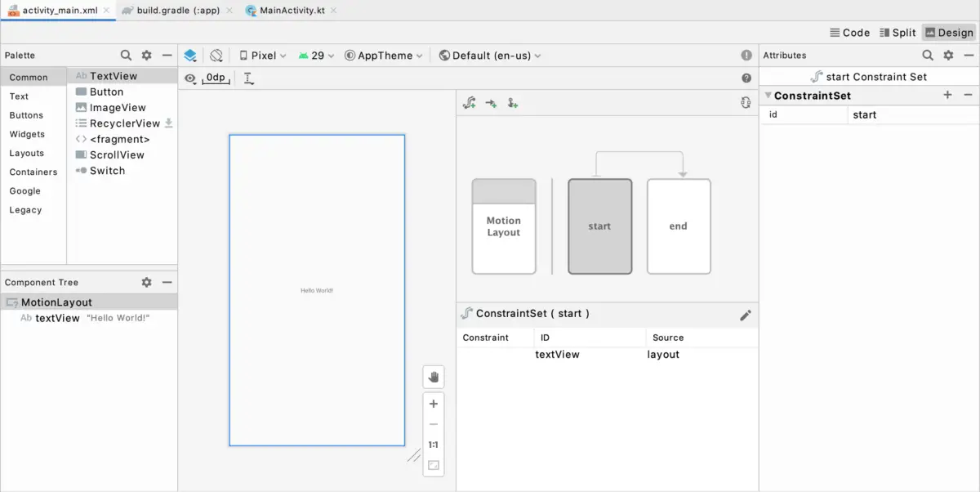
Task: Select the end ConstraintSet card
Action: (x=678, y=226)
